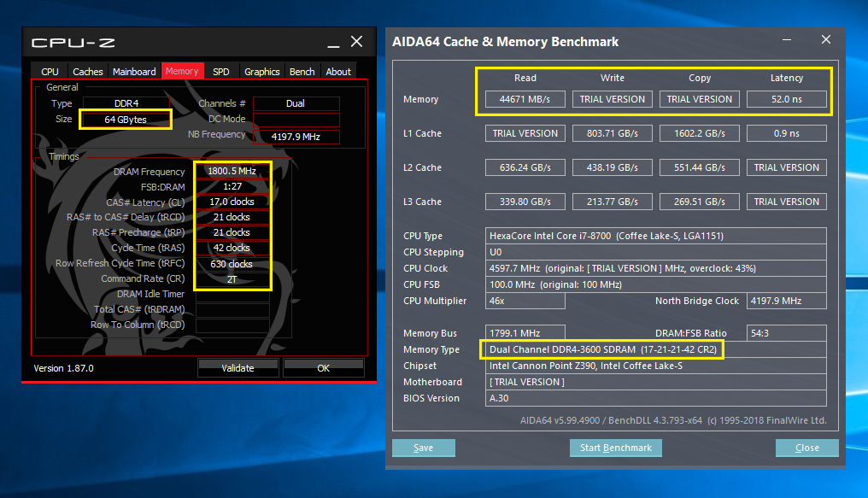Screen dimensions: 868x498
Task: Switch to the Graphics tab
Action: click(x=261, y=72)
